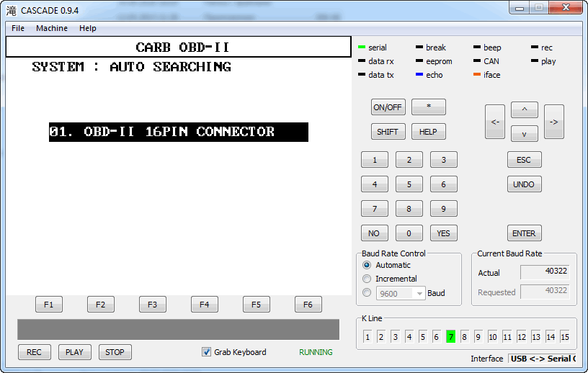Open the Help menu
The height and width of the screenshot is (373, 588).
pos(87,28)
